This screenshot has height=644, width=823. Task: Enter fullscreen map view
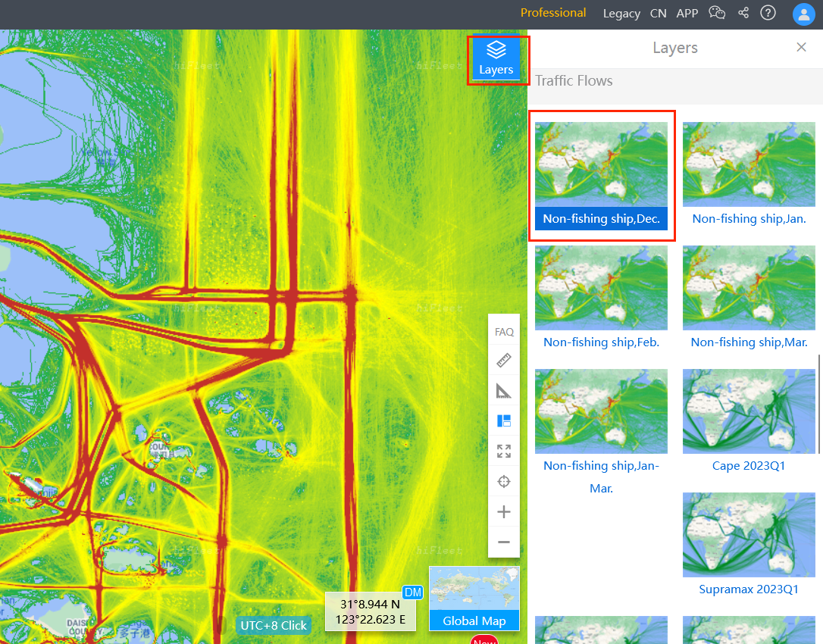click(504, 452)
